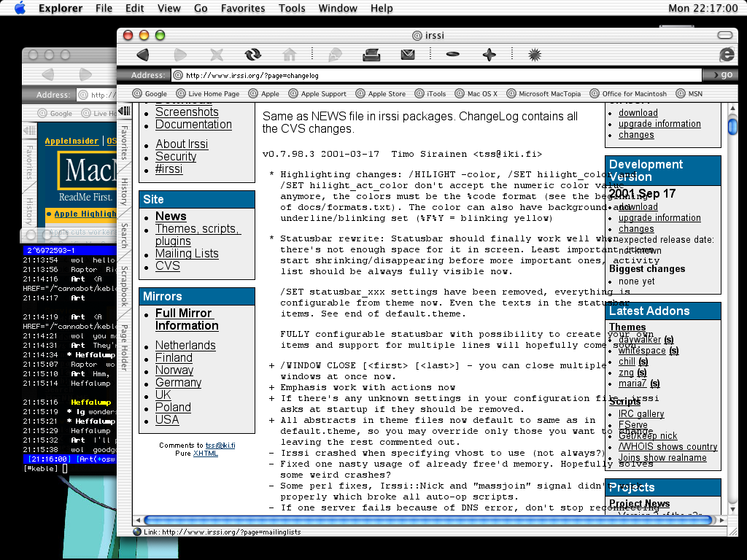
Task: Click the menu bar clock
Action: coord(703,8)
